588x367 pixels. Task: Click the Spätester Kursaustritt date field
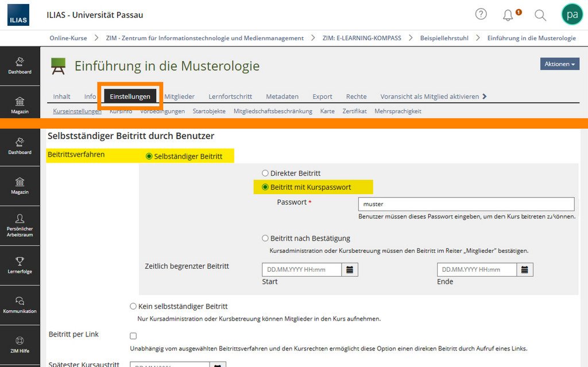click(x=169, y=365)
